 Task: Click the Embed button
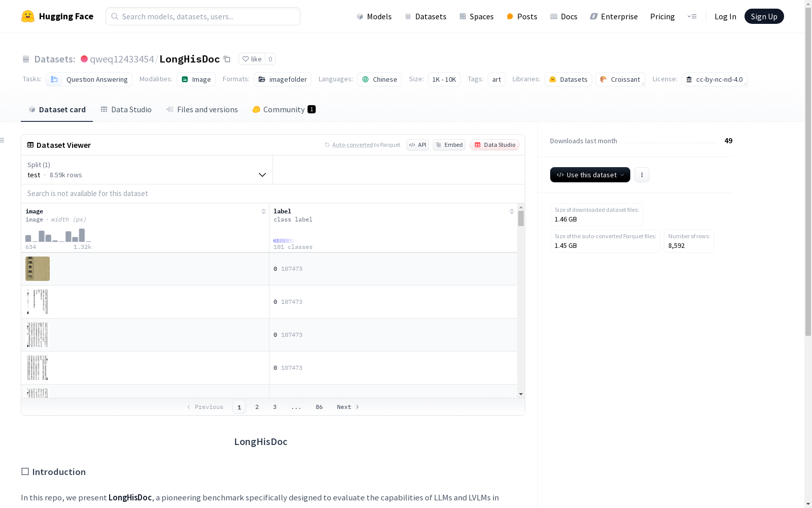point(449,145)
